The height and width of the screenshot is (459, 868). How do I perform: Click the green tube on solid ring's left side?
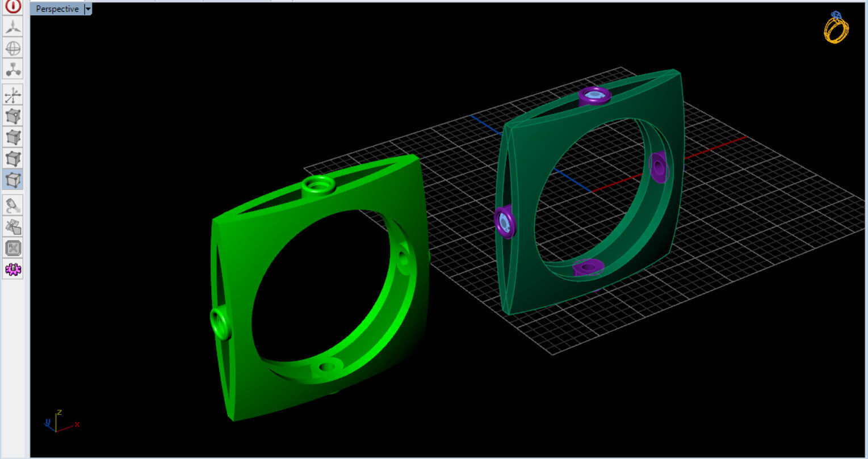pyautogui.click(x=220, y=323)
